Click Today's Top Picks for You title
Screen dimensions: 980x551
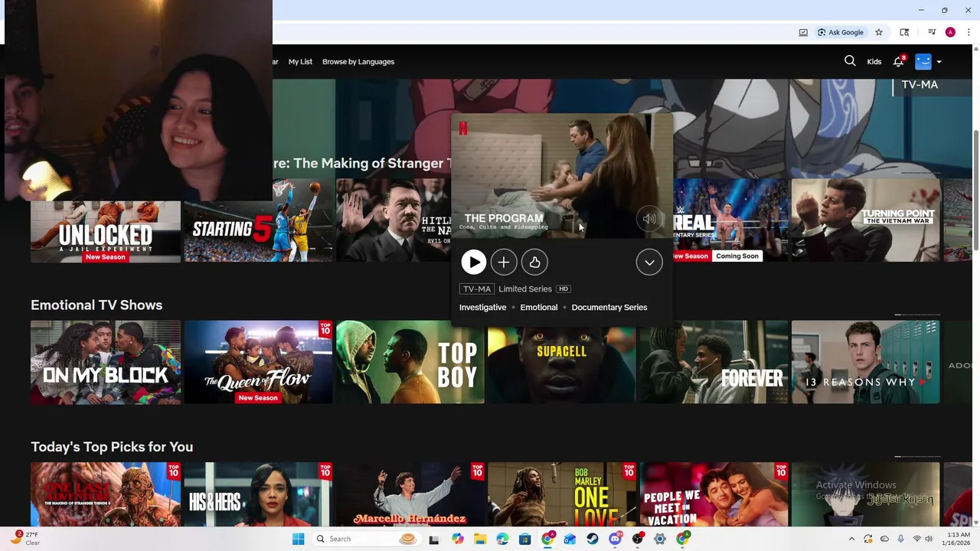[x=112, y=447]
